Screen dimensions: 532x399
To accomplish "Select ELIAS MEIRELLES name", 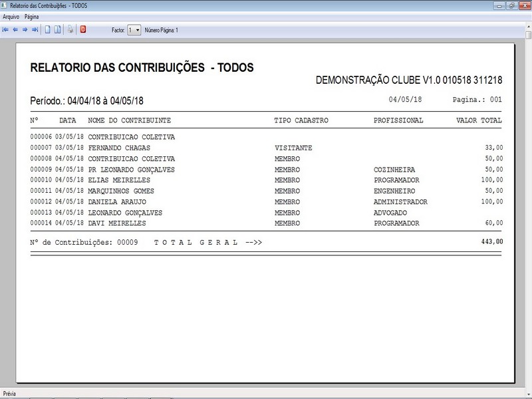I will pos(119,180).
